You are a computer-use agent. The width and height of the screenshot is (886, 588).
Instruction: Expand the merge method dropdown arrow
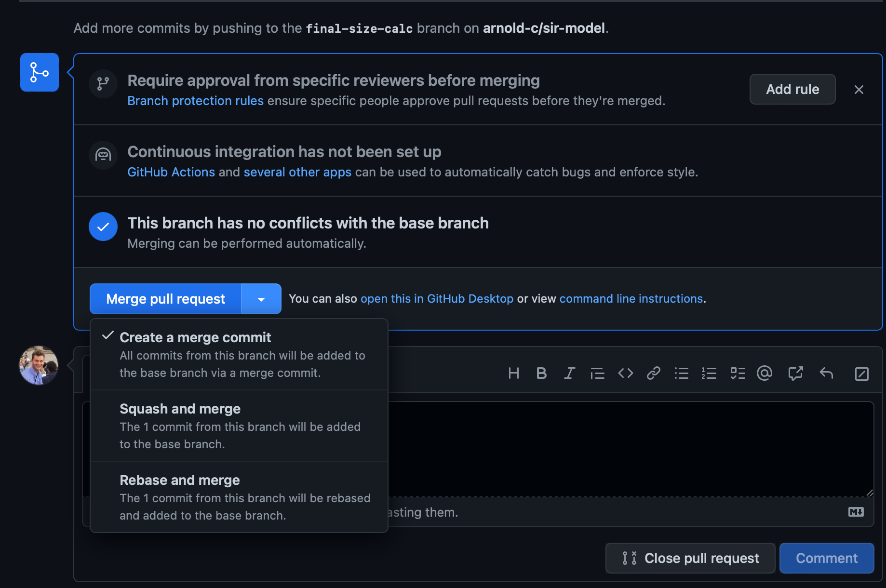click(261, 299)
